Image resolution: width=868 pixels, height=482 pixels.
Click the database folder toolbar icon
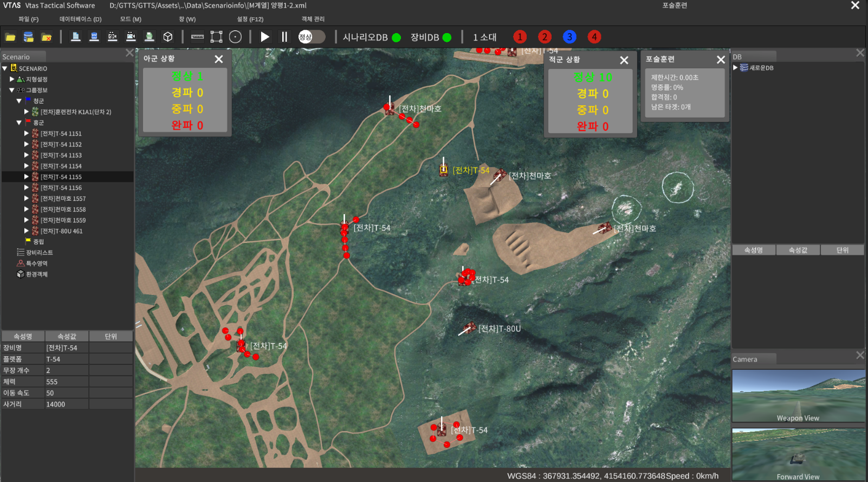click(x=29, y=37)
